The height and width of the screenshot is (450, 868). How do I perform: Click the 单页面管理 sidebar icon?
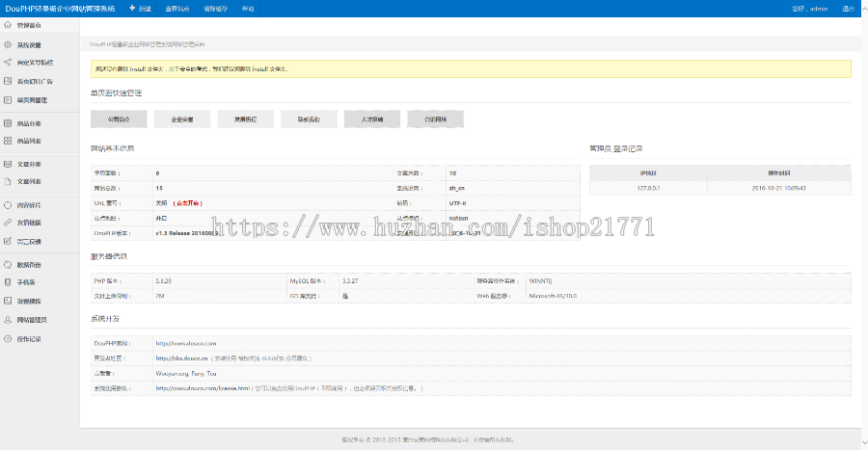pos(9,99)
